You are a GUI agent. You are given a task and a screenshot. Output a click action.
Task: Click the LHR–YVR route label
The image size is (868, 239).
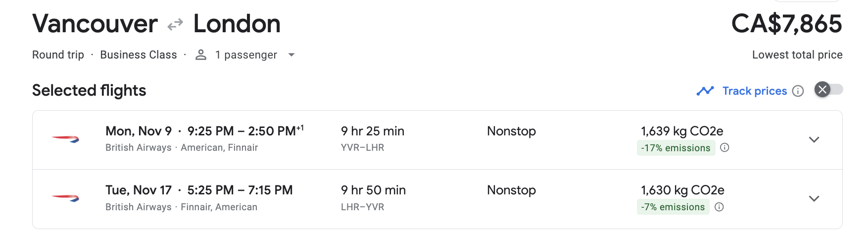pos(362,207)
